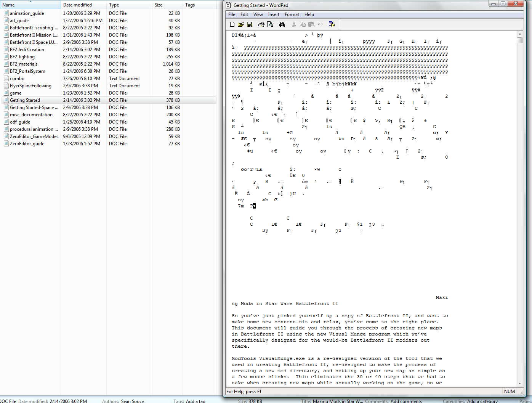Click the WordPad title bar document icon
This screenshot has height=403, width=532.
228,5
